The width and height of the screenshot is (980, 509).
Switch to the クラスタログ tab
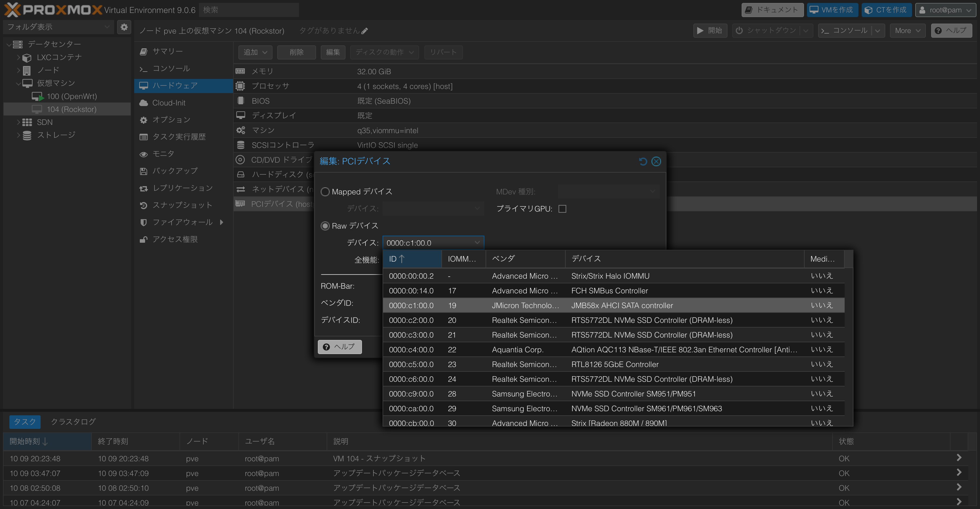73,422
